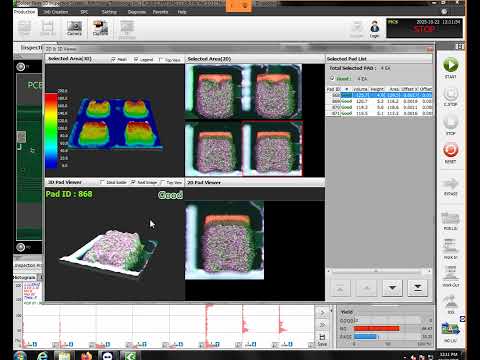Screen dimensions: 480x360
Task: Toggle Top View checkbox in 3D Pad Viewer
Action: (162, 182)
